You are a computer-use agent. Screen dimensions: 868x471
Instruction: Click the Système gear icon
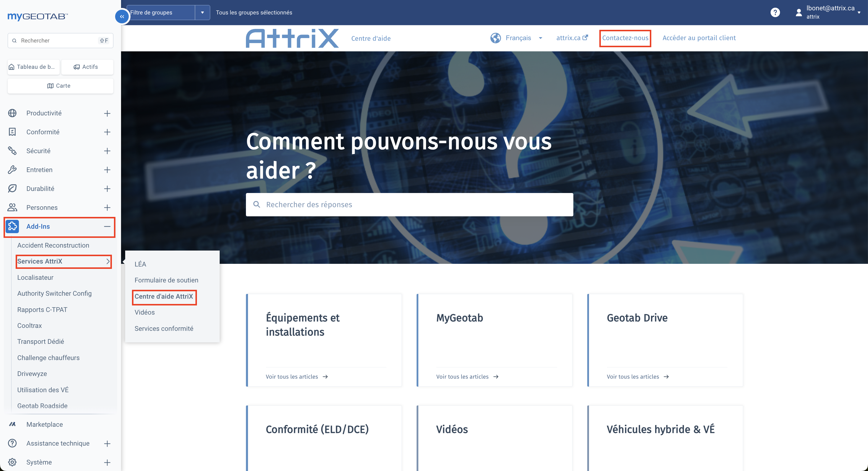(x=12, y=462)
